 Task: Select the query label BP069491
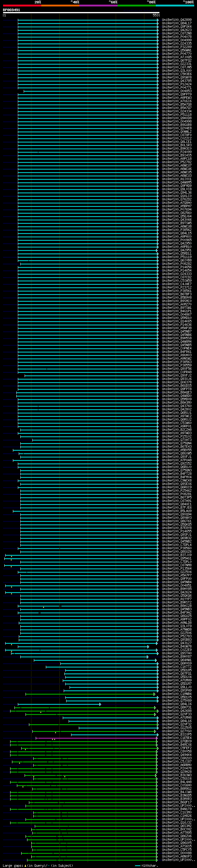(11, 10)
